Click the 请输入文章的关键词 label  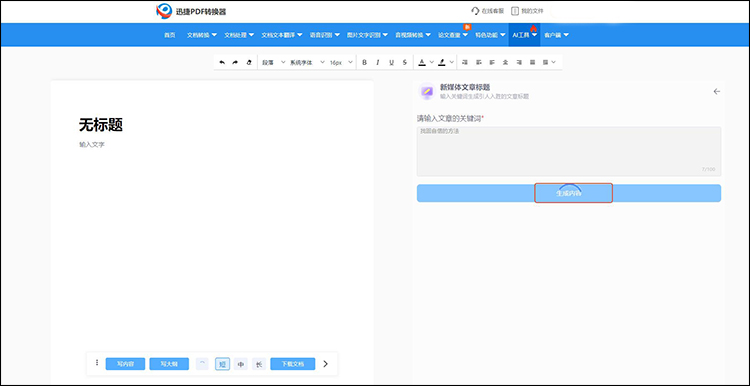coord(449,118)
